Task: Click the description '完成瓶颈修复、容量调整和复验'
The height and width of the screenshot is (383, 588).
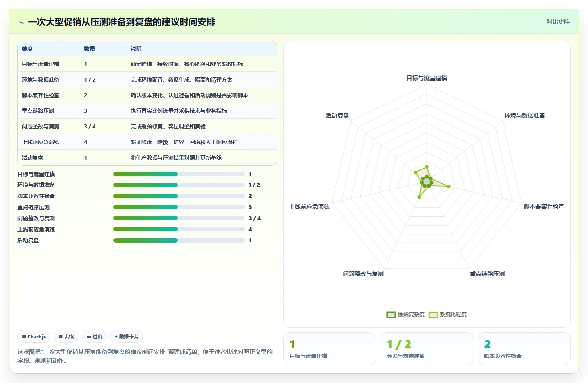Action: [x=168, y=127]
